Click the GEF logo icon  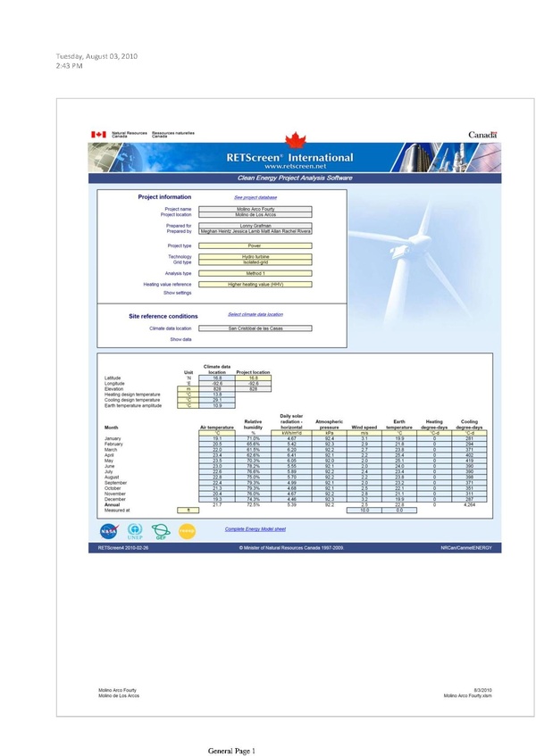pyautogui.click(x=161, y=531)
